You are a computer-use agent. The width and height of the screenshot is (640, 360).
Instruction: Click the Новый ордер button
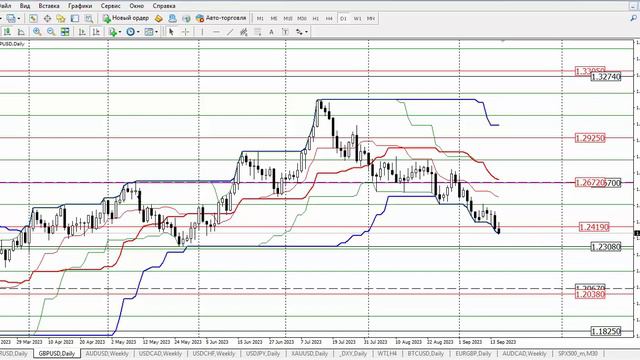pyautogui.click(x=126, y=18)
